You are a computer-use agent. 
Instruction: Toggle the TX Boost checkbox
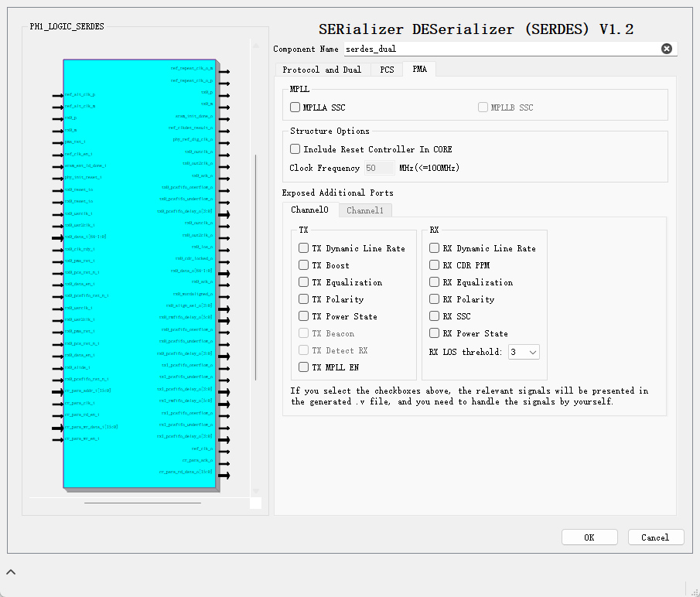(x=303, y=265)
